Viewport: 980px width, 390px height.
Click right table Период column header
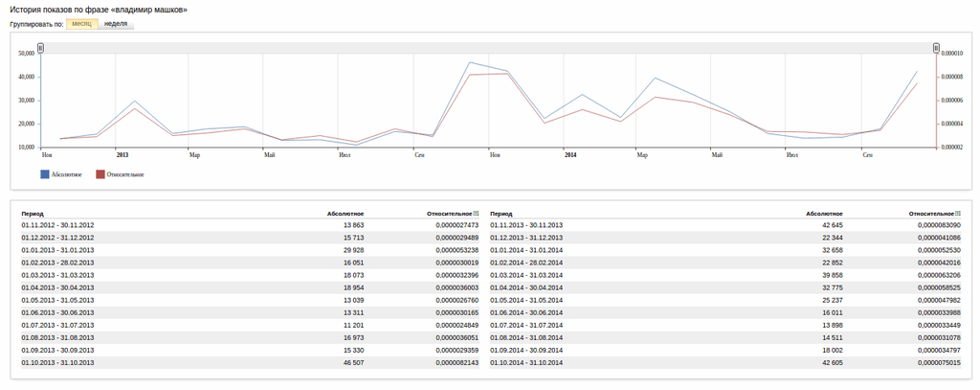[x=501, y=214]
